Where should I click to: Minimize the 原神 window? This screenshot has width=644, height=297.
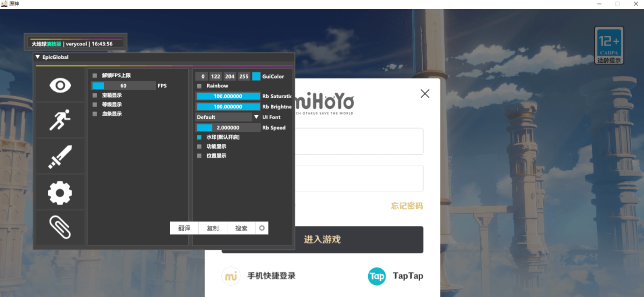pos(600,3)
